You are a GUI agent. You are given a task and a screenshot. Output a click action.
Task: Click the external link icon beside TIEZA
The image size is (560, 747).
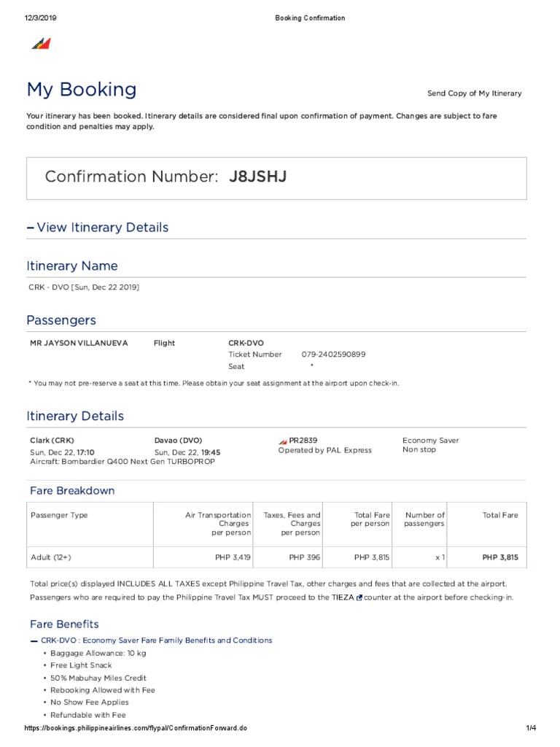pos(359,597)
